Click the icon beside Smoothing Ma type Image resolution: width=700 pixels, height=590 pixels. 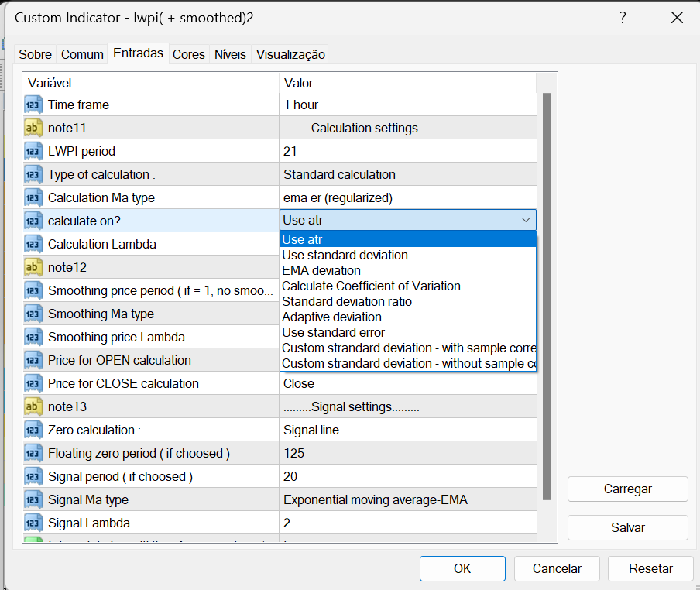click(33, 314)
